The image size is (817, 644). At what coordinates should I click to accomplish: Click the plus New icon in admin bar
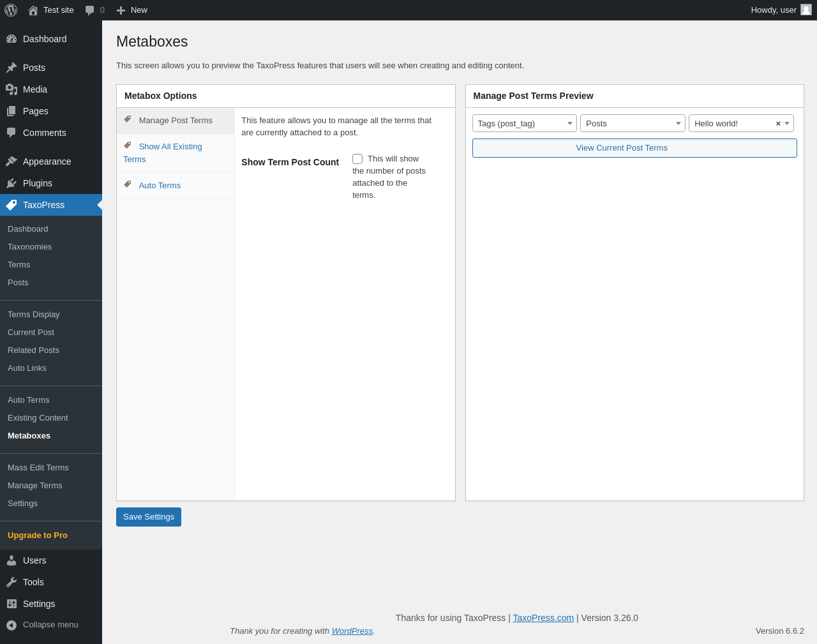tap(121, 10)
